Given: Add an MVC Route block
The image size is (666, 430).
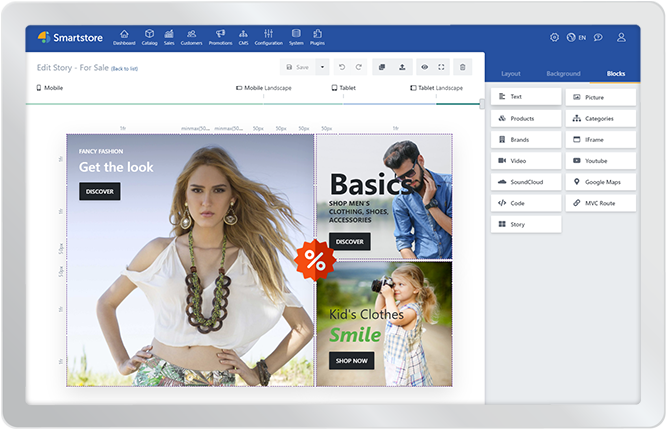Looking at the screenshot, I should [601, 203].
